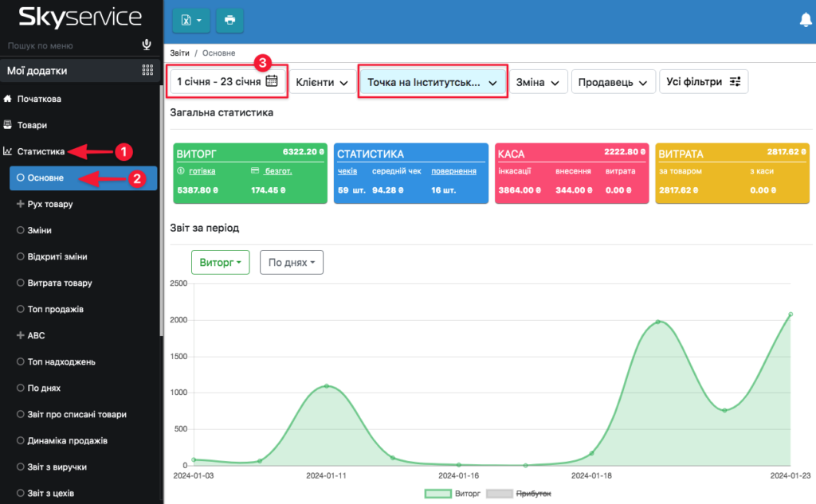The height and width of the screenshot is (504, 816).
Task: Click the notification bell icon
Action: 806,20
